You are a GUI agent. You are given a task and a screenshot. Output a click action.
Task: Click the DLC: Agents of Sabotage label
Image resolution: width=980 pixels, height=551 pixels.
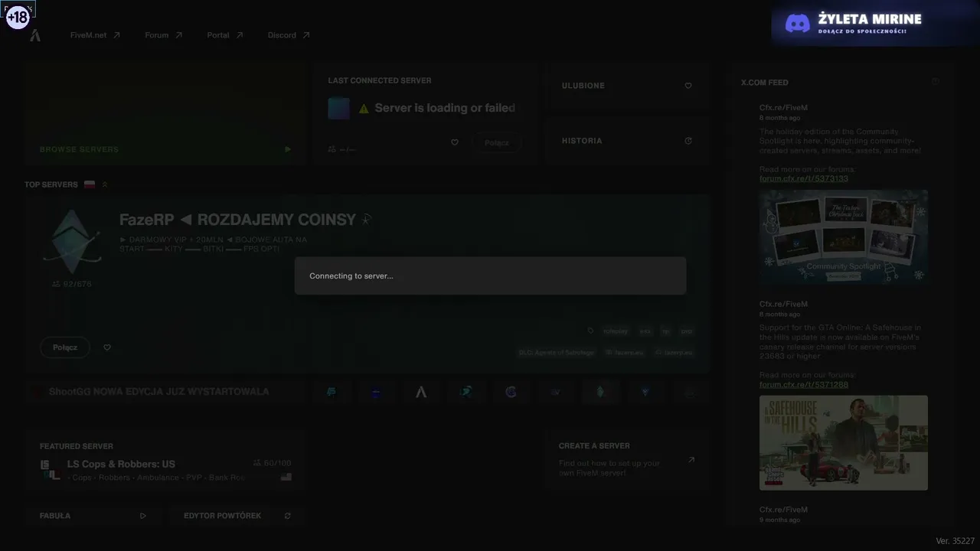coord(556,353)
